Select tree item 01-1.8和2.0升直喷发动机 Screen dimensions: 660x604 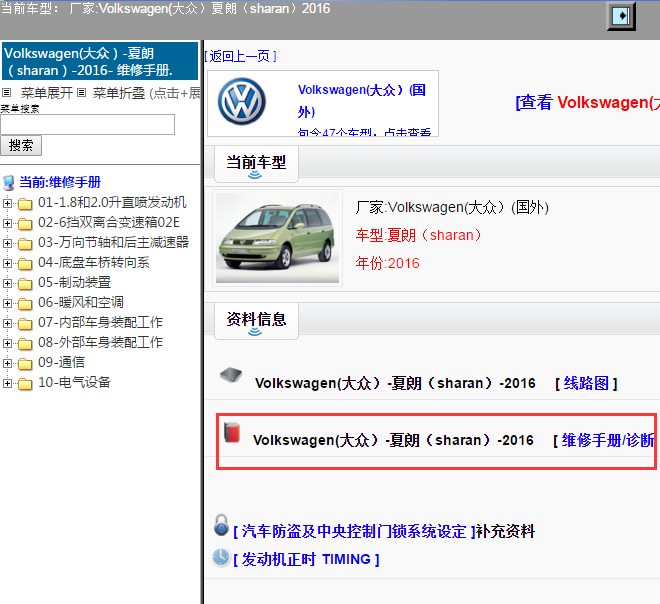[112, 202]
